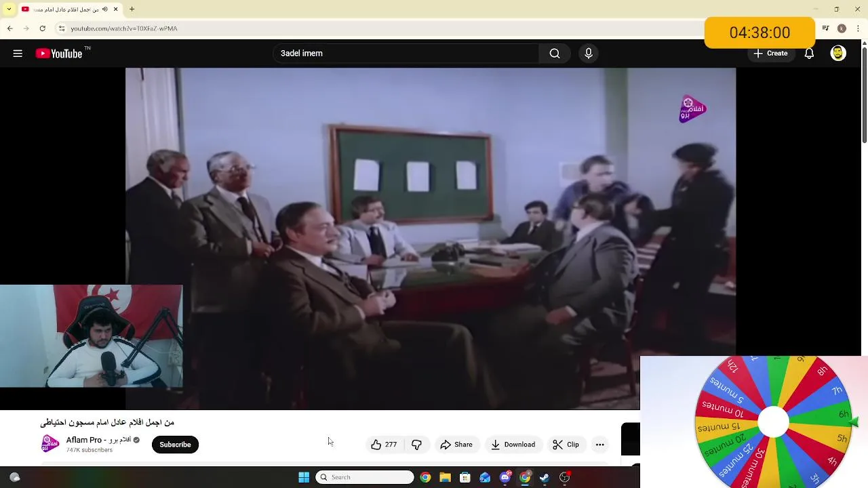The height and width of the screenshot is (488, 868).
Task: Open Chrome three-dot menu
Action: point(857,28)
